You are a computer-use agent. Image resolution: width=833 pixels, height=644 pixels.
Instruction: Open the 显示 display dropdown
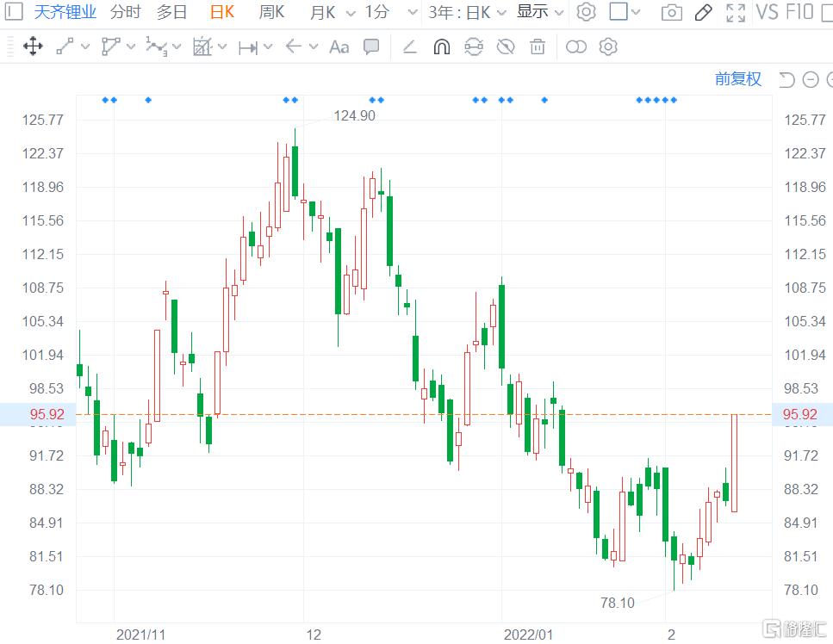point(540,12)
